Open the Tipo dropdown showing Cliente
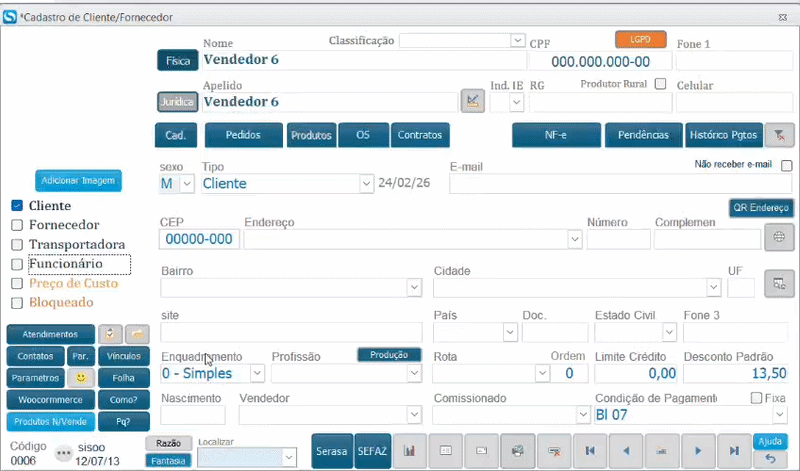Viewport: 800px width, 471px height. tap(365, 184)
